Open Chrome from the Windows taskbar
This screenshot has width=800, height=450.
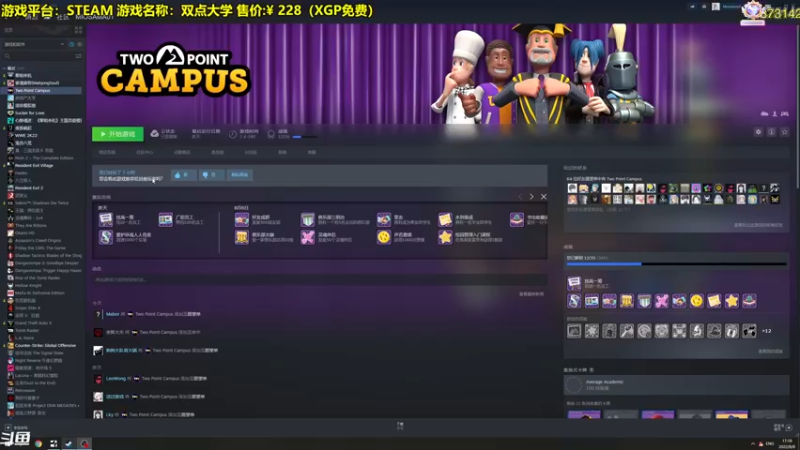click(x=38, y=444)
